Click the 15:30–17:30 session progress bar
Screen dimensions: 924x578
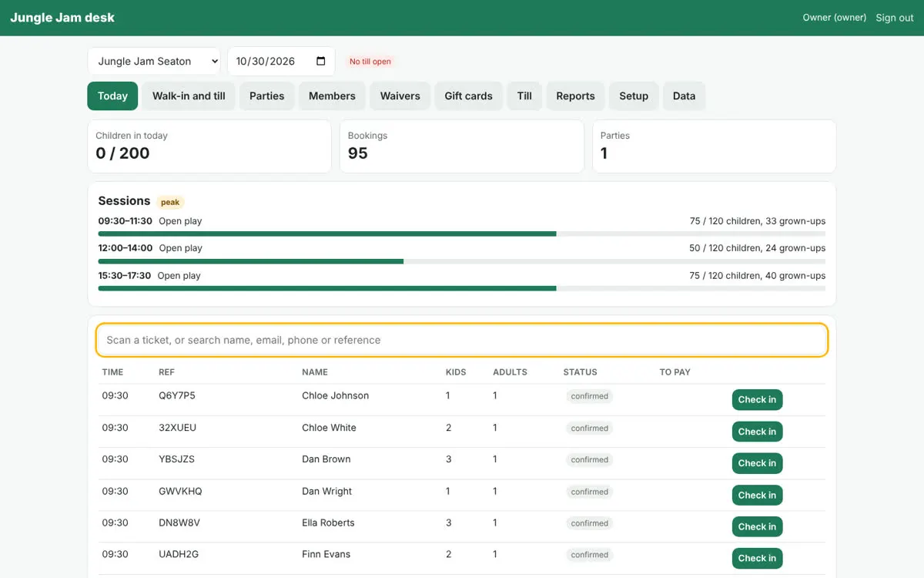(x=462, y=288)
